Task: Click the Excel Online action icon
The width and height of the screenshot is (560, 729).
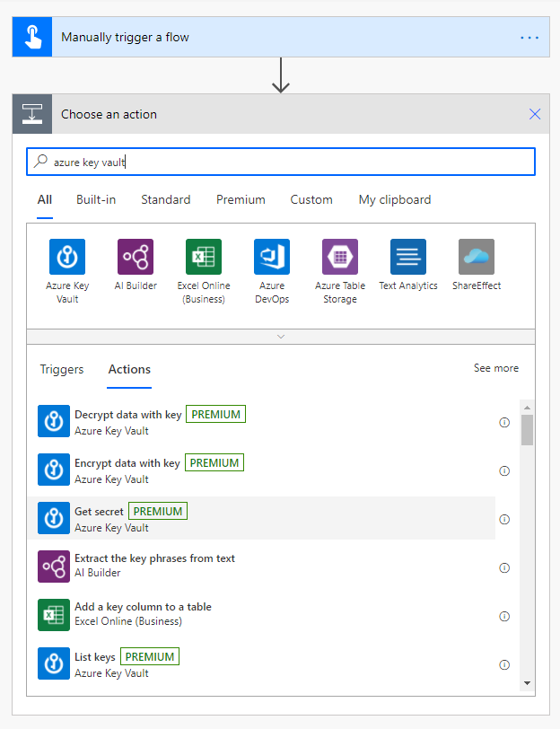Action: point(54,615)
